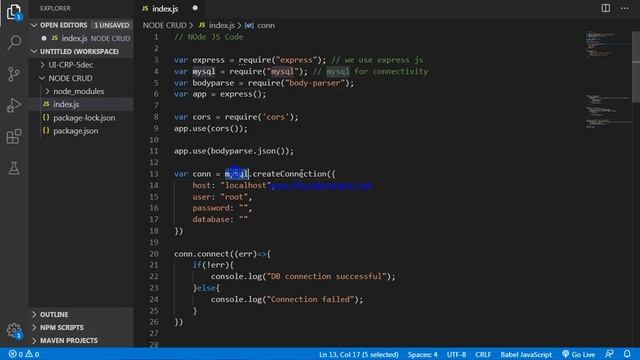Open package.json file
640x360 pixels.
(x=82, y=131)
